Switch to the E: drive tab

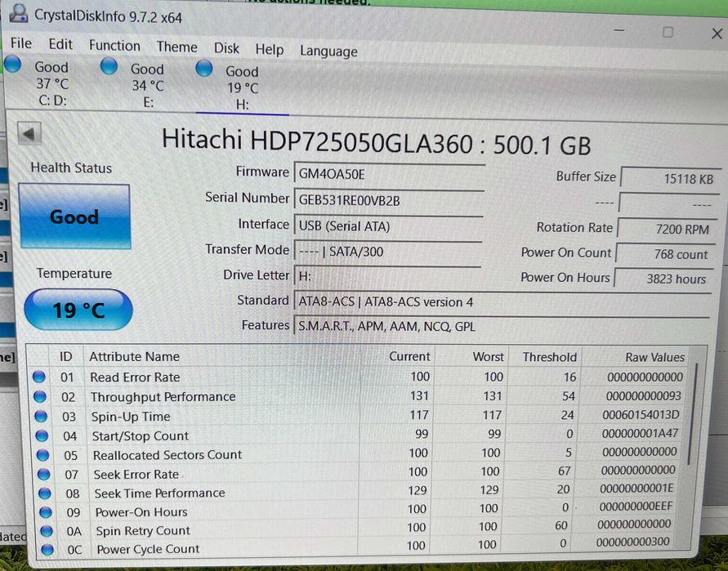pos(148,86)
